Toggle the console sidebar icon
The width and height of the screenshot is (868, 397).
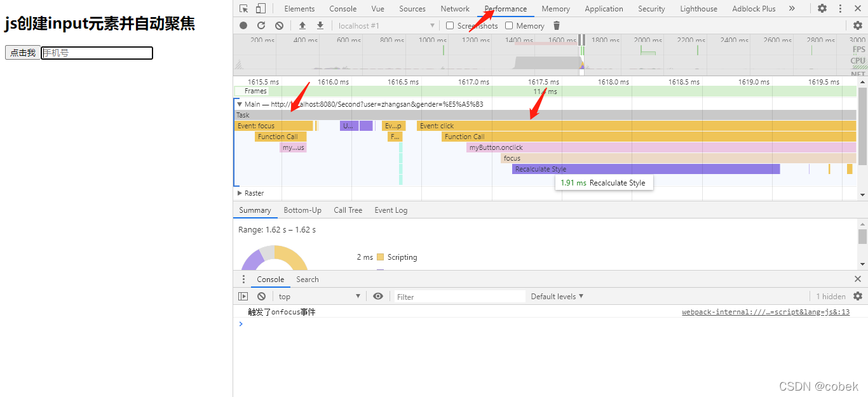(243, 297)
